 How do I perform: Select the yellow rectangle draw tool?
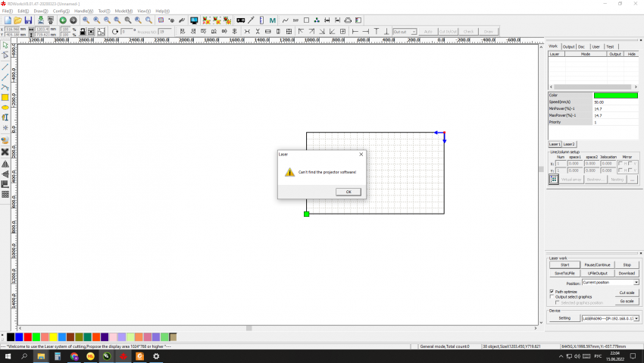[5, 98]
